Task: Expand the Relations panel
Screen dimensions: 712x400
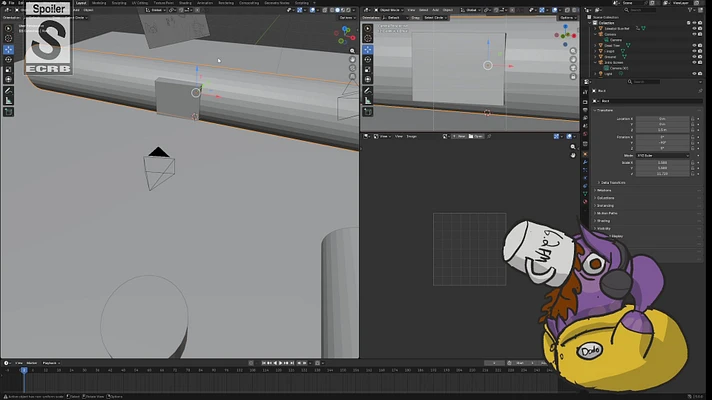Action: point(603,190)
